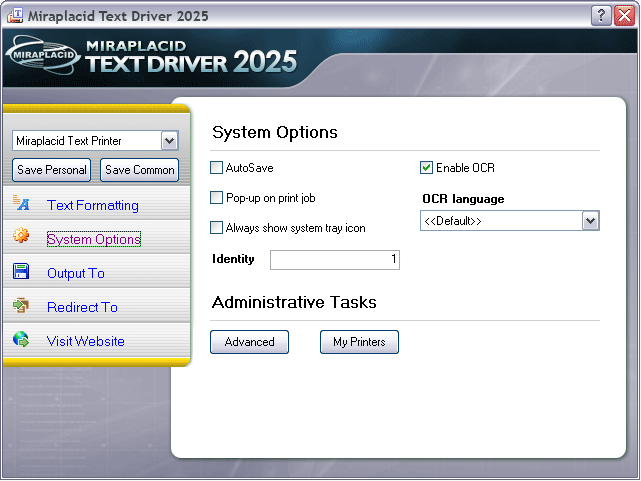Click the orange gear System Options icon

(21, 235)
